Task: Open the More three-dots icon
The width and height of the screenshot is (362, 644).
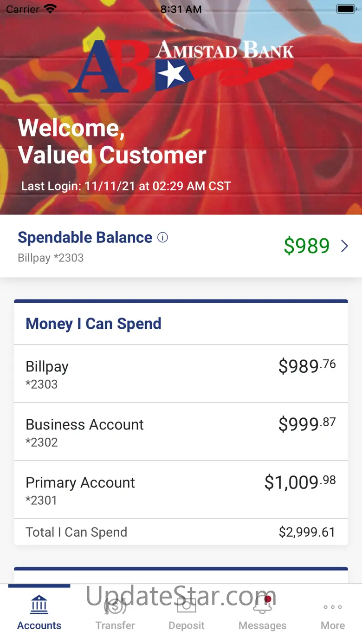Action: [333, 606]
